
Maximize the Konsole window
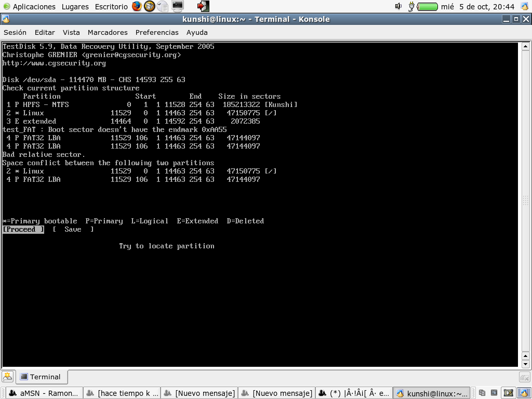(516, 19)
